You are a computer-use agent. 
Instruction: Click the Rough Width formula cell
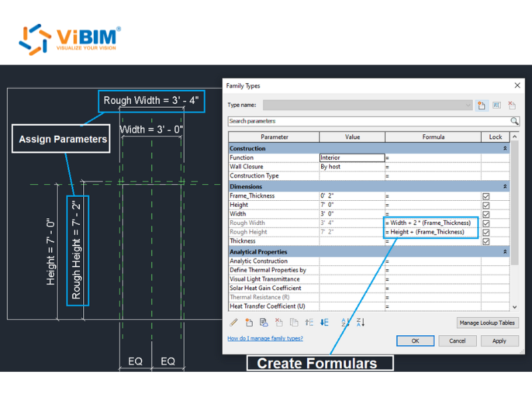(433, 223)
